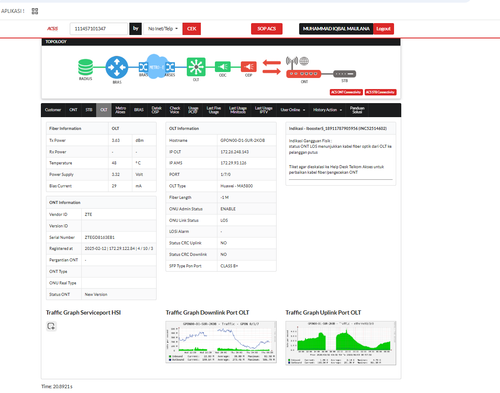The width and height of the screenshot is (500, 393).
Task: Open the No Inet/Telp search-type dropdown
Action: (x=163, y=29)
